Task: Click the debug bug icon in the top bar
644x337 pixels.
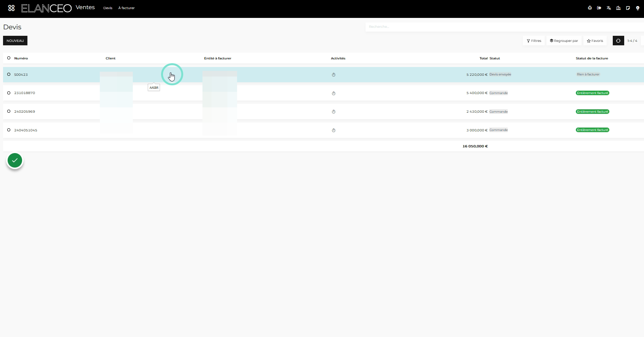Action: [x=590, y=8]
